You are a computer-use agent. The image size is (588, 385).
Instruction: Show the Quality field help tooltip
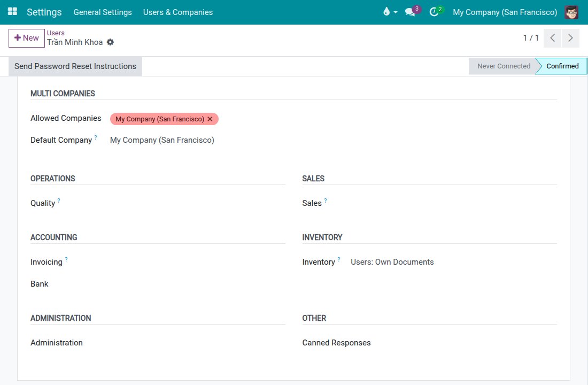coord(58,201)
